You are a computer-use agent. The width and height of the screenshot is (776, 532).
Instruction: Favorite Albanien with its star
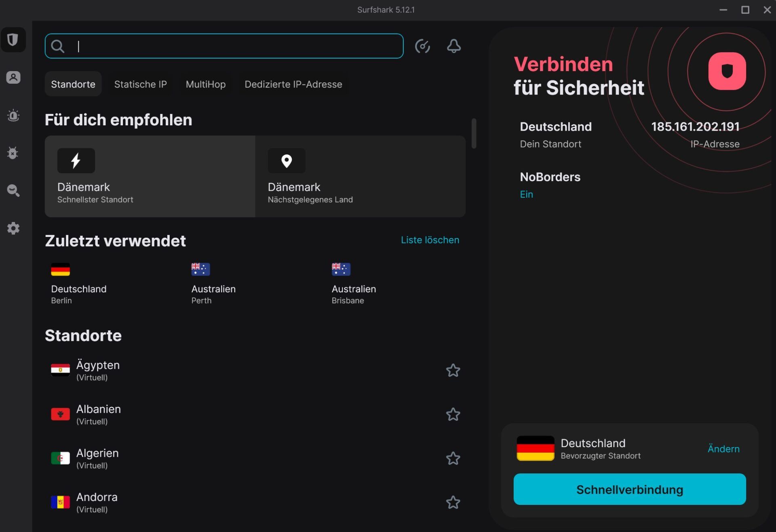[453, 414]
